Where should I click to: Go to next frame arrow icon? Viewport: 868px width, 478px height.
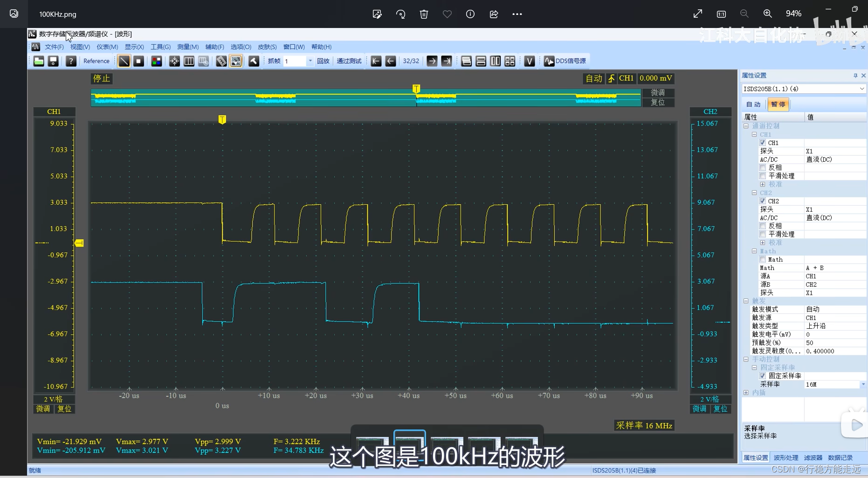click(x=432, y=61)
